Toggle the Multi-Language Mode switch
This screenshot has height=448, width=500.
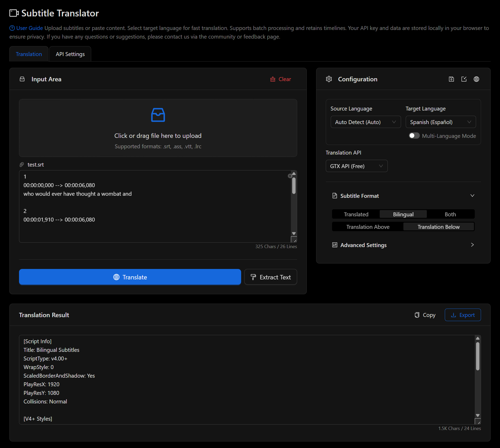pyautogui.click(x=414, y=136)
